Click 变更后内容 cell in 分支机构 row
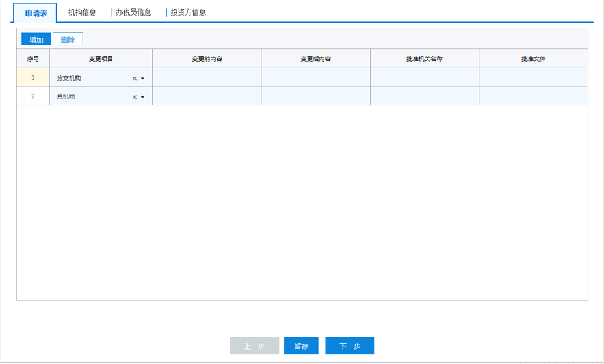 pos(315,77)
